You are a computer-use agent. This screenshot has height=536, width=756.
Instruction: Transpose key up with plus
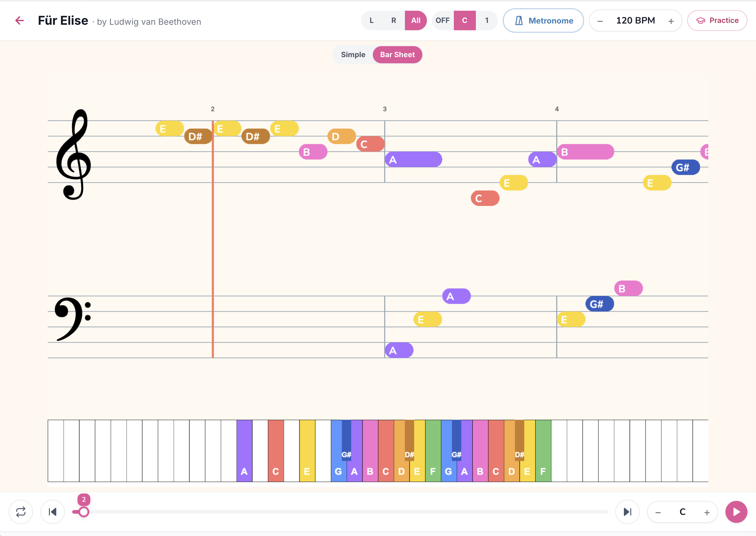tap(707, 512)
